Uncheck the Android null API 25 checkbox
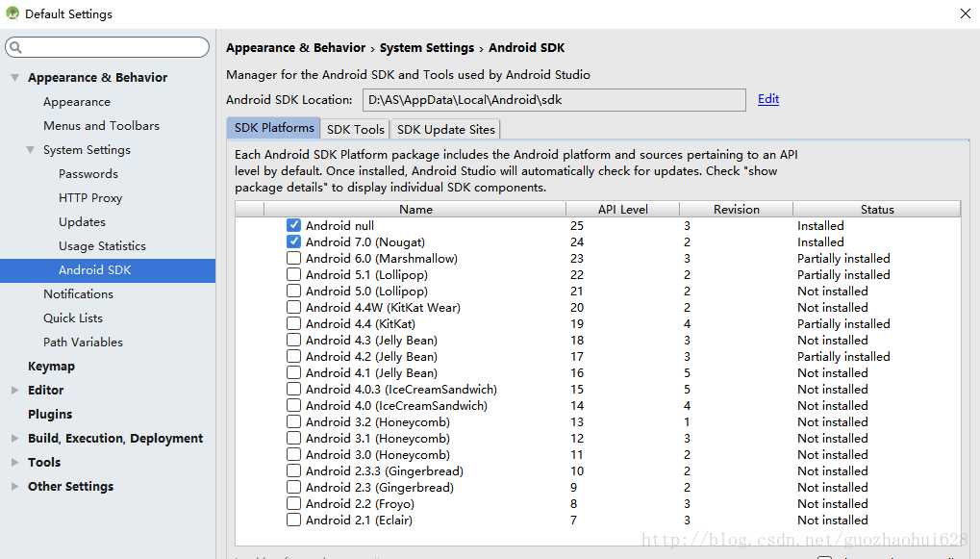 (293, 225)
